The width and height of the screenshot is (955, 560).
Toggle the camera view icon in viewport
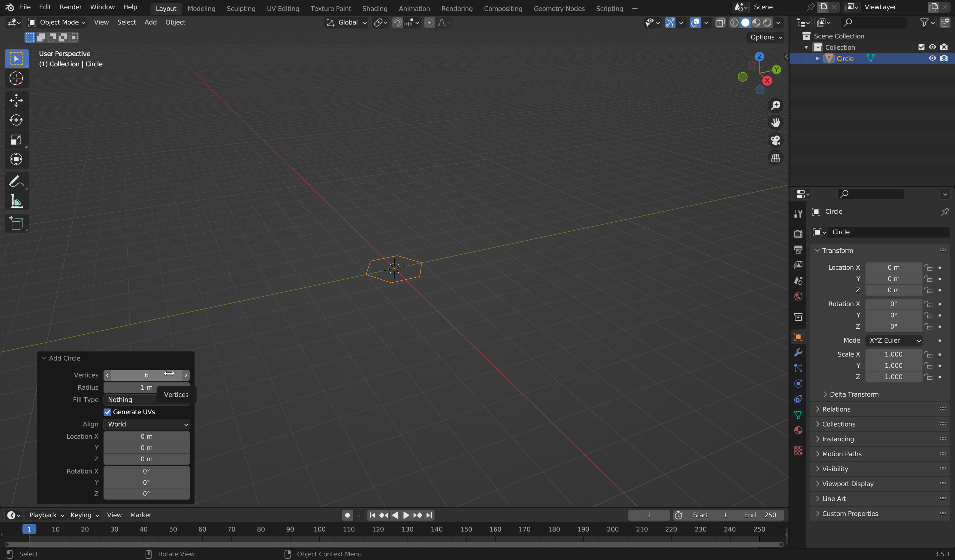pos(775,140)
